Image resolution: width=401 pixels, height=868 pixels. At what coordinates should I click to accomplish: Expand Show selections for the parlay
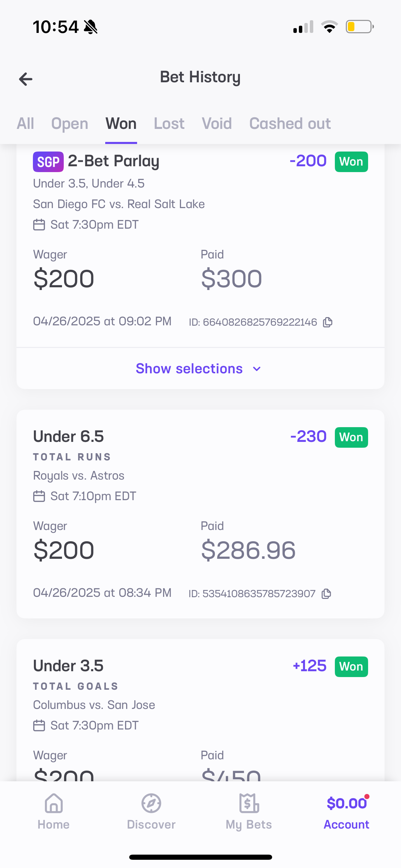click(x=189, y=369)
